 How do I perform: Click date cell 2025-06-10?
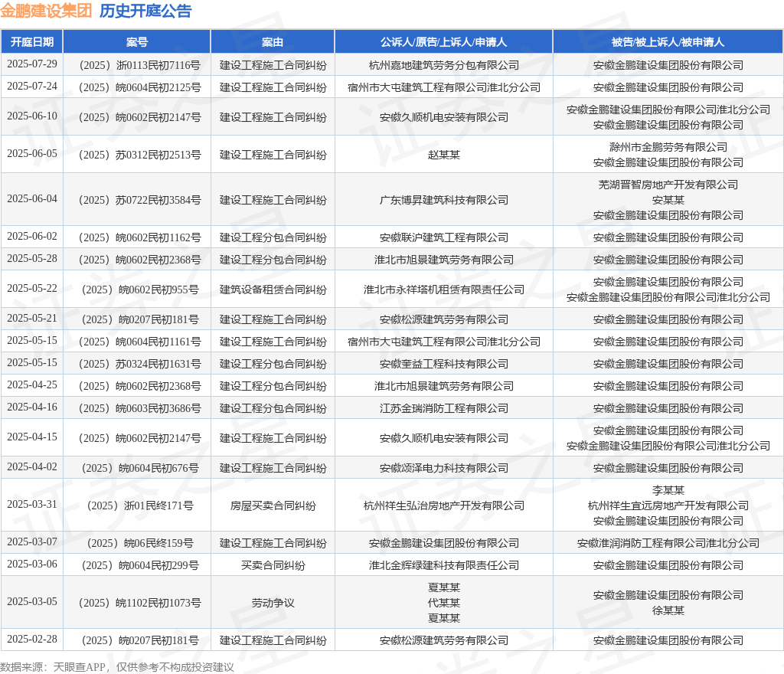[x=32, y=116]
